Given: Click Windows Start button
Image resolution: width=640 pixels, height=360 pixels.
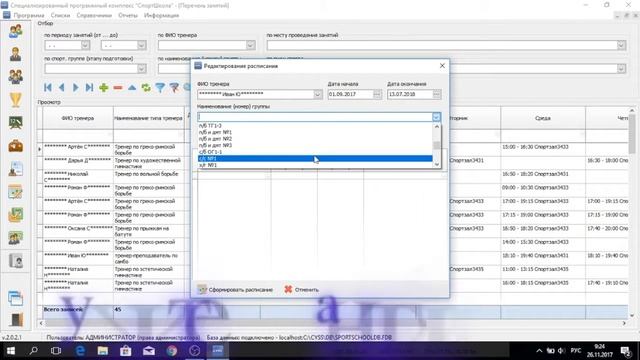Looking at the screenshot, I should [11, 350].
